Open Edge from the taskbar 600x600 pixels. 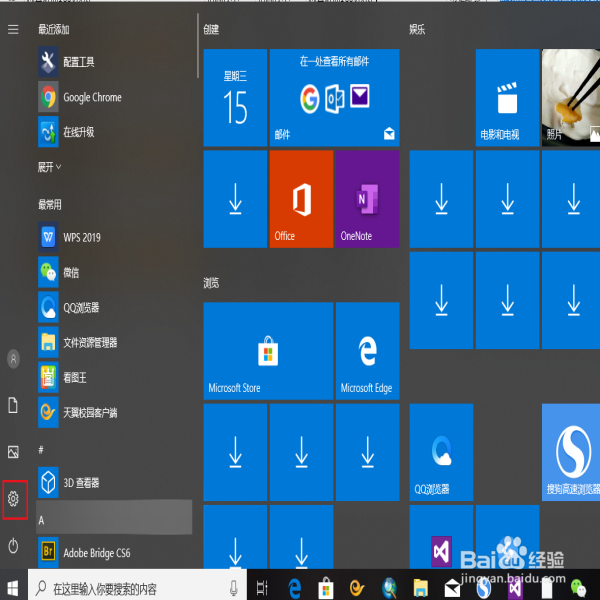[x=294, y=588]
